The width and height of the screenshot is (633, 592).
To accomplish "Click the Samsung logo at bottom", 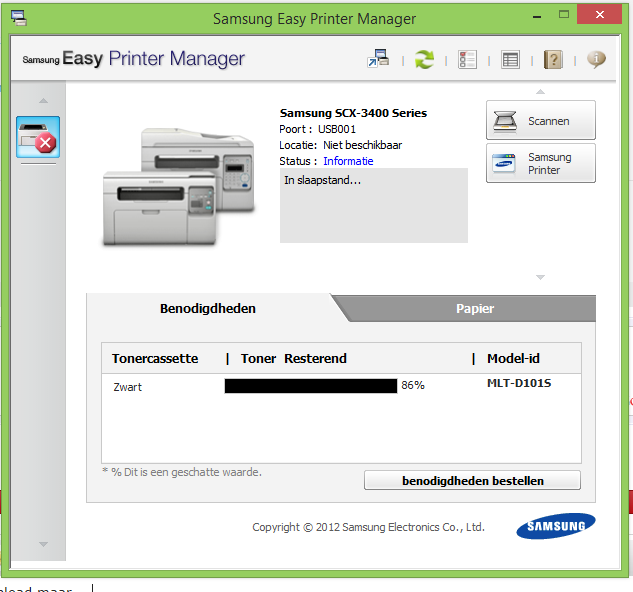I will click(x=555, y=526).
